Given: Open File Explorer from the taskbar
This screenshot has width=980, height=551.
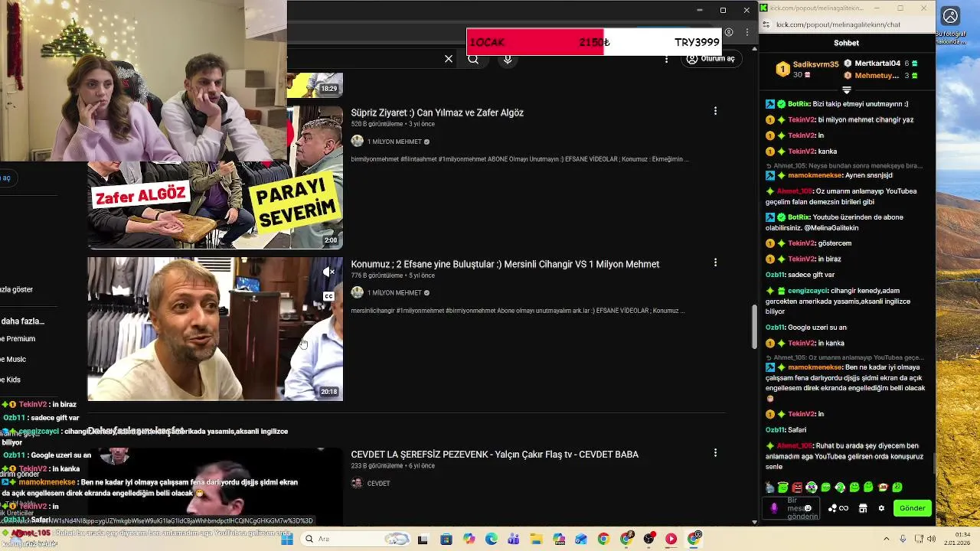Looking at the screenshot, I should pyautogui.click(x=536, y=540).
